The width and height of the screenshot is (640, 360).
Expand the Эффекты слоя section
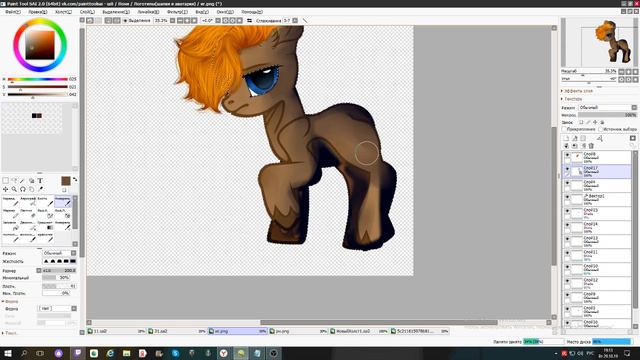click(x=578, y=91)
